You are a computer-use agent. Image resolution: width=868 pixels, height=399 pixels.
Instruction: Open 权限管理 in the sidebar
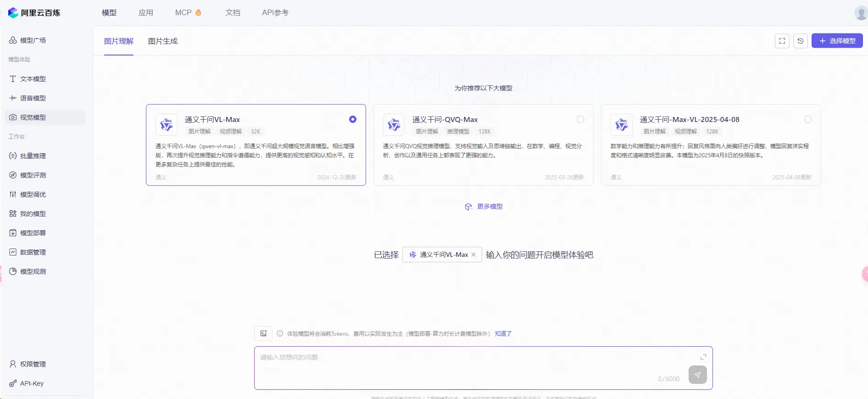coord(45,364)
